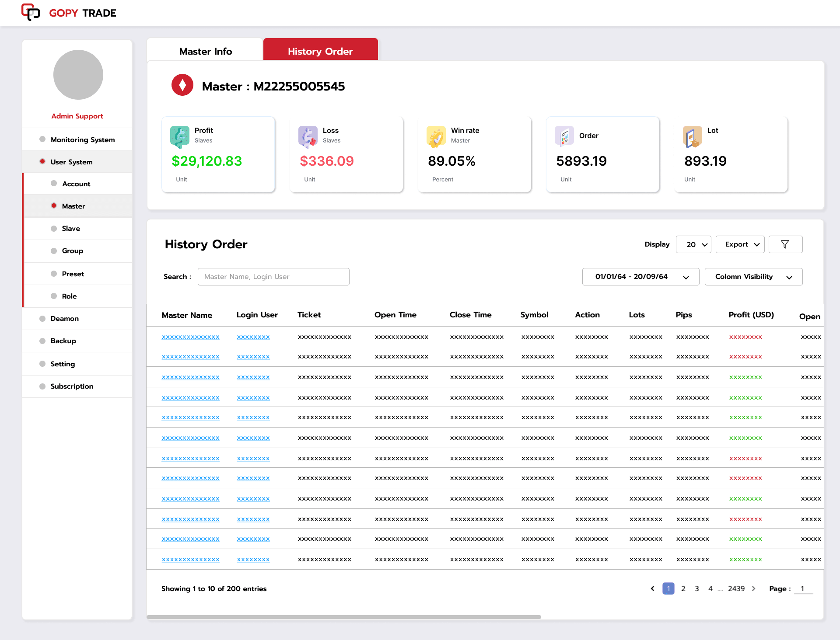Select the Master radio indicator in sidebar

click(x=53, y=205)
